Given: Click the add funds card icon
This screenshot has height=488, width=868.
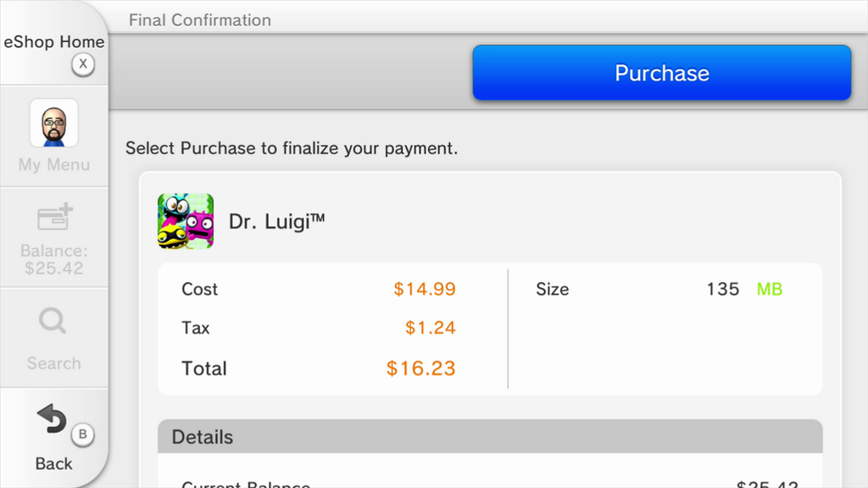Looking at the screenshot, I should click(54, 219).
